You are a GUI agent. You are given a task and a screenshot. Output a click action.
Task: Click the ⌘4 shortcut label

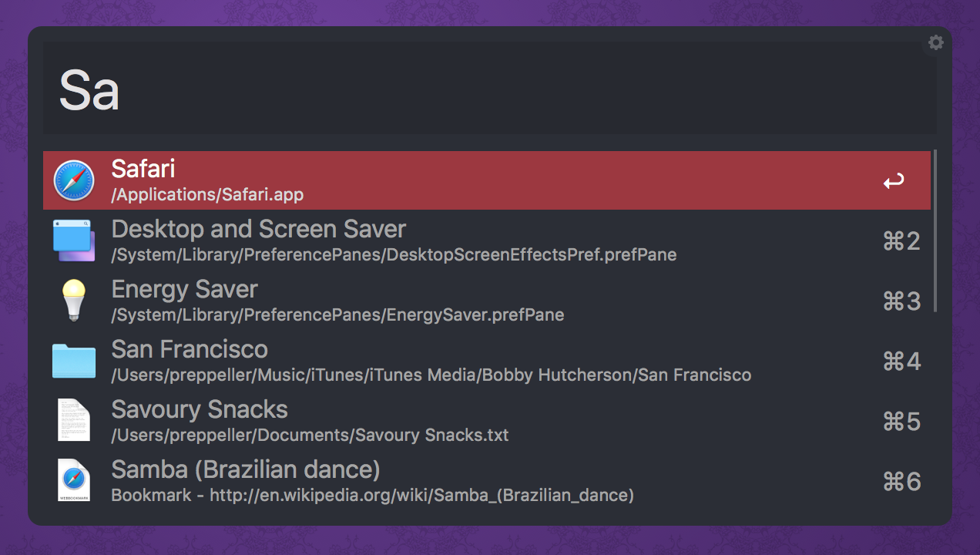[901, 362]
